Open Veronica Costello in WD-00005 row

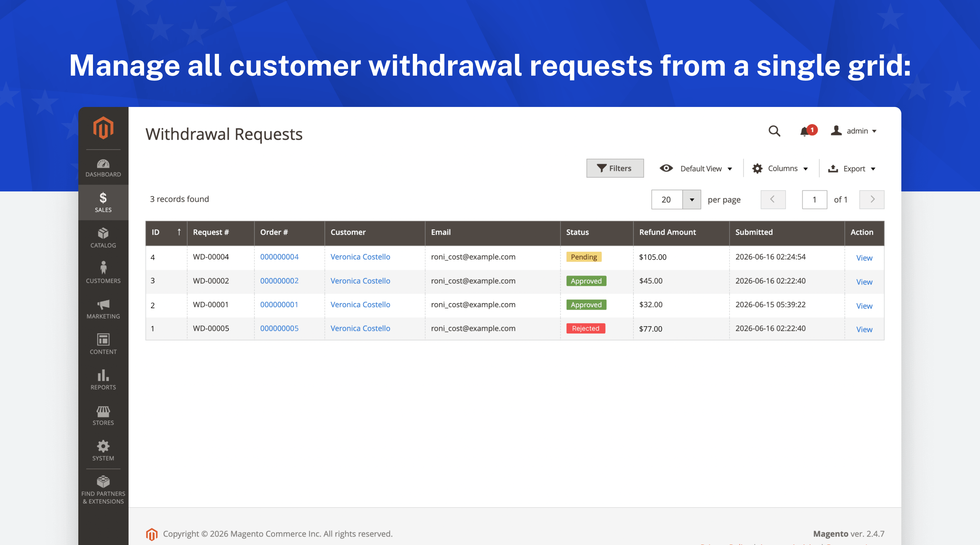click(x=360, y=328)
